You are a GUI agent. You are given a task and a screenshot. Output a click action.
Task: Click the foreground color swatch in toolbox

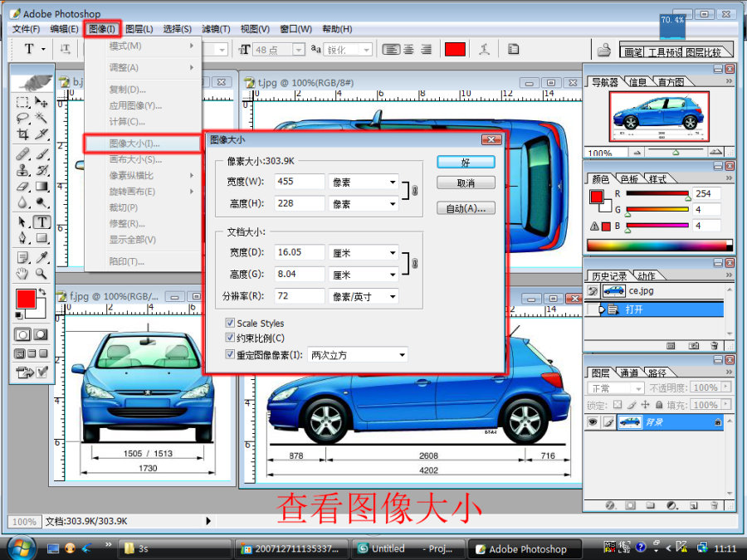click(x=26, y=299)
